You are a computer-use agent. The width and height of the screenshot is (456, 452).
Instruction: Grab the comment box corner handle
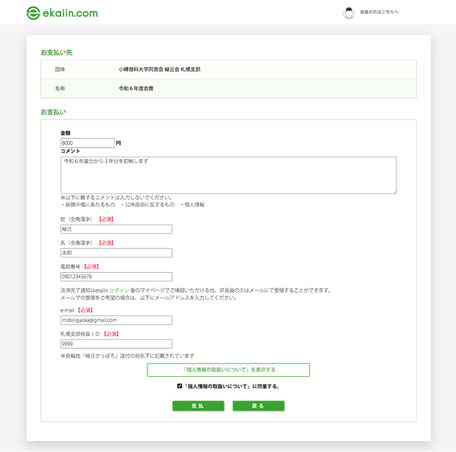pyautogui.click(x=395, y=192)
